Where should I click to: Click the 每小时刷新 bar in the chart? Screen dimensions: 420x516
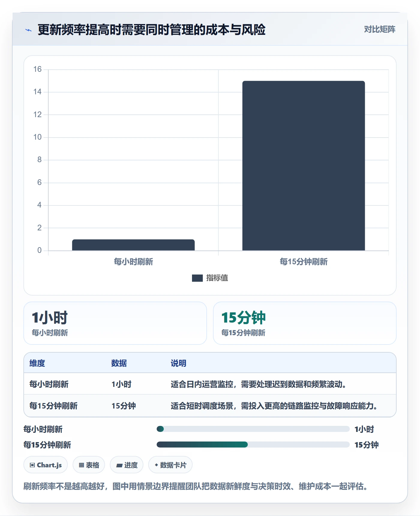tap(133, 245)
